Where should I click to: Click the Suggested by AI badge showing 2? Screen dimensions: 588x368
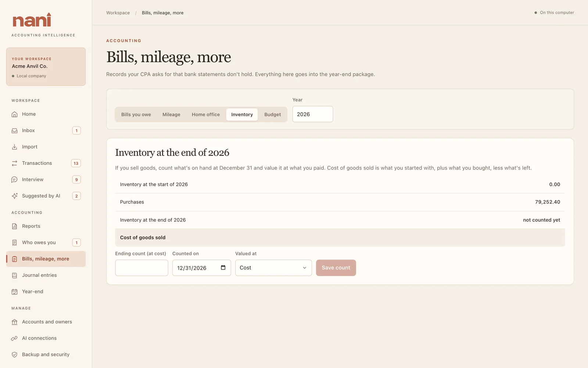[x=76, y=196]
